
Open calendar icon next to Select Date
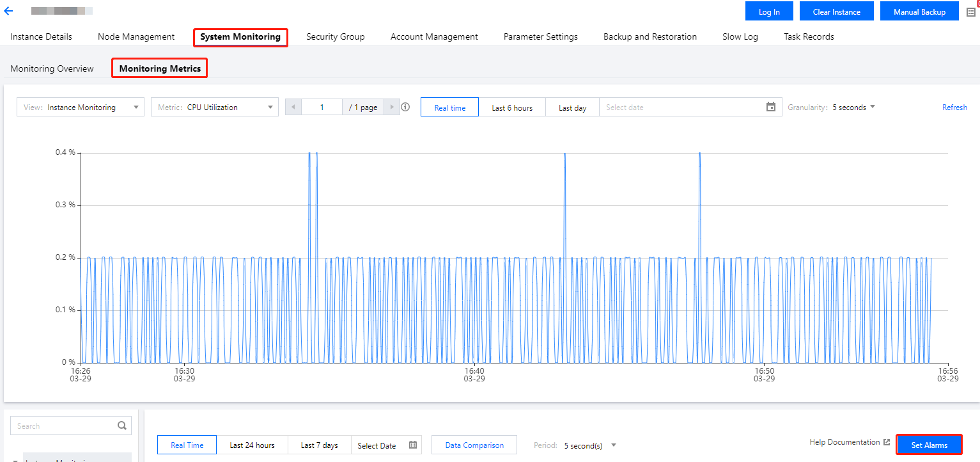click(x=413, y=445)
